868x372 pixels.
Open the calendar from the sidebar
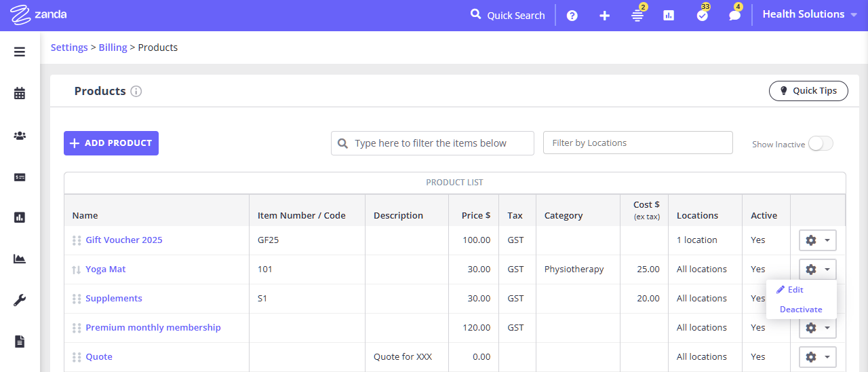20,94
